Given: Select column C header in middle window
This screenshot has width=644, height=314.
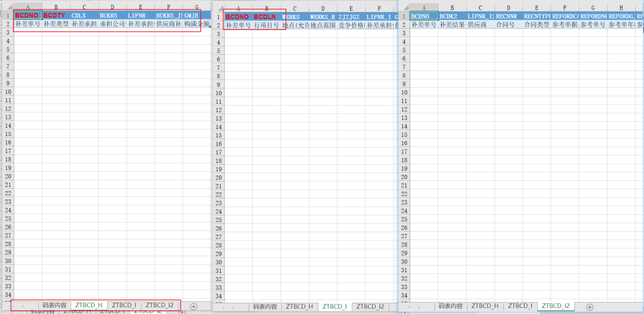Looking at the screenshot, I should [295, 8].
